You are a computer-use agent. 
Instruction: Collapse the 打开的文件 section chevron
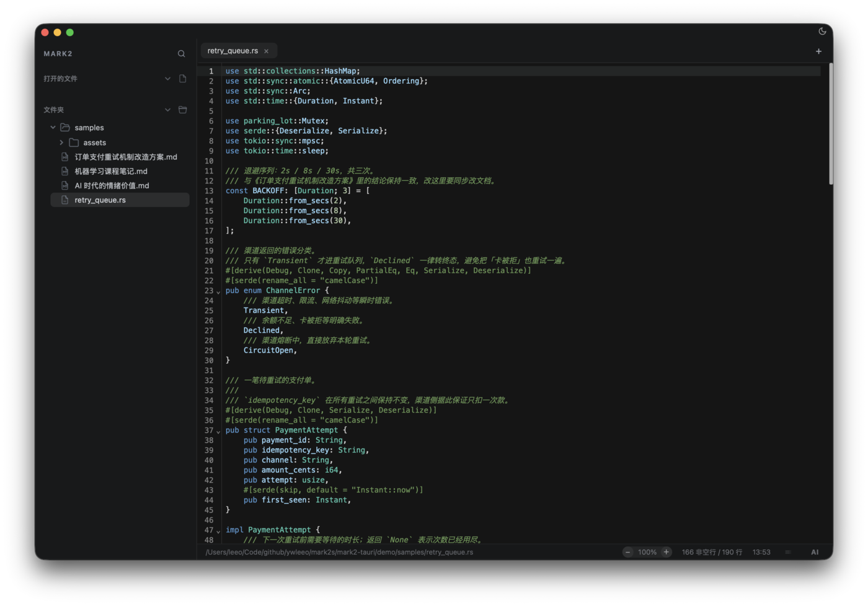click(x=167, y=79)
